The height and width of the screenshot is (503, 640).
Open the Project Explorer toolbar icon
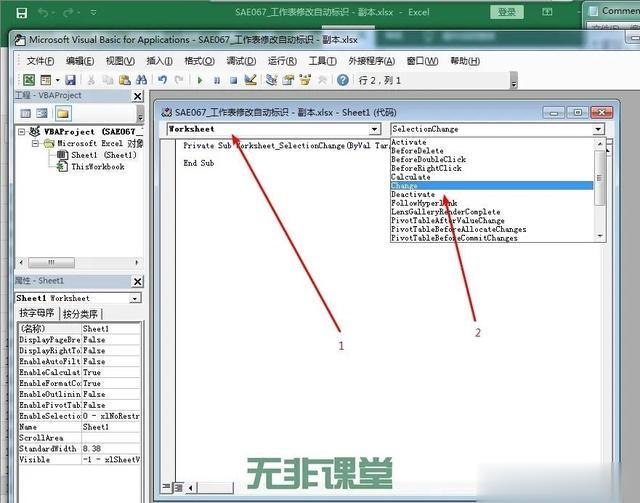coord(271,80)
